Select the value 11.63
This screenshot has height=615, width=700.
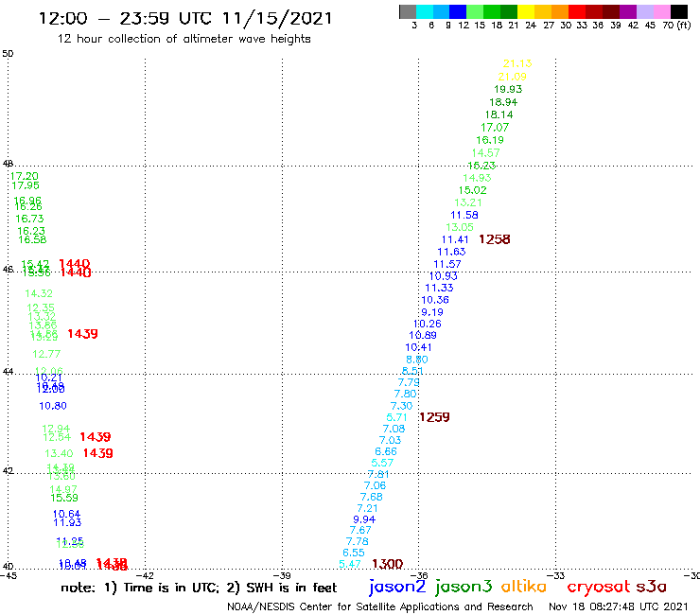(x=451, y=252)
